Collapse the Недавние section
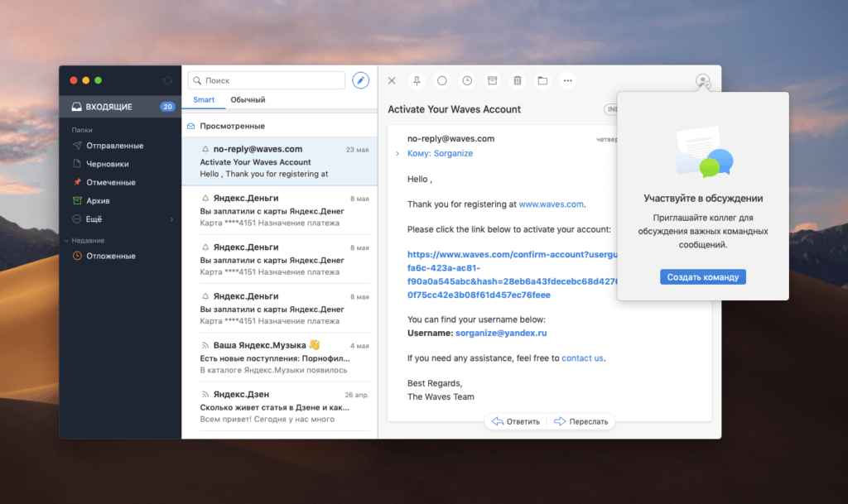848x504 pixels. coord(66,241)
